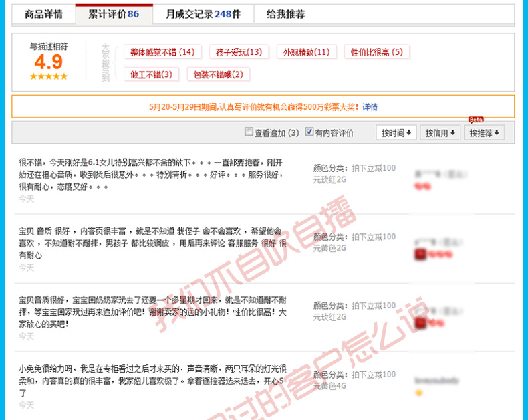
Task: Click the second reviewer's red square badge
Action: [x=420, y=253]
